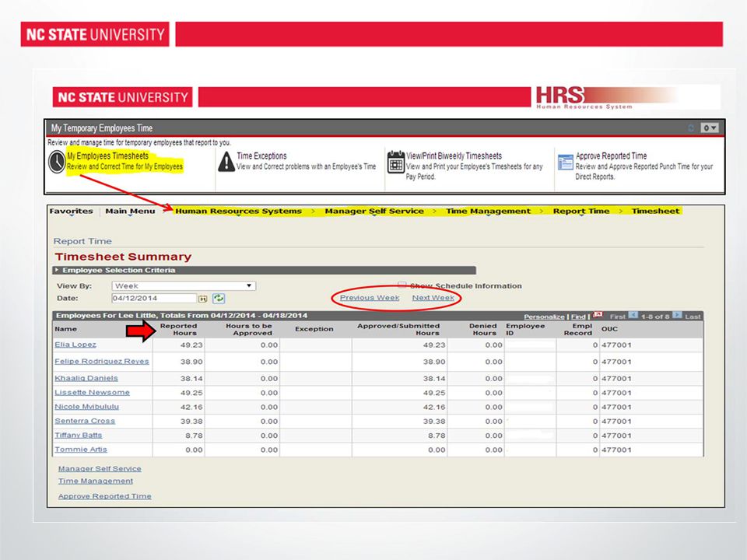Screen dimensions: 747x560
Task: Sort by Approved/Submitted Hours column header
Action: [x=398, y=330]
